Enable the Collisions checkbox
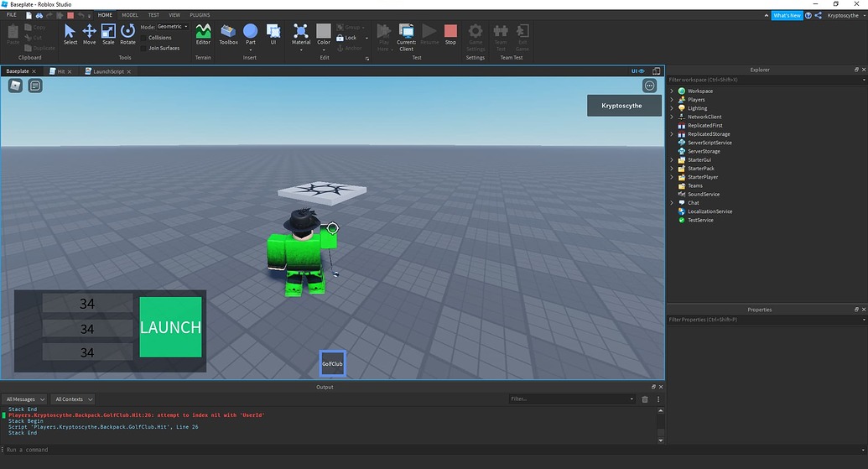The height and width of the screenshot is (469, 868). click(x=144, y=38)
